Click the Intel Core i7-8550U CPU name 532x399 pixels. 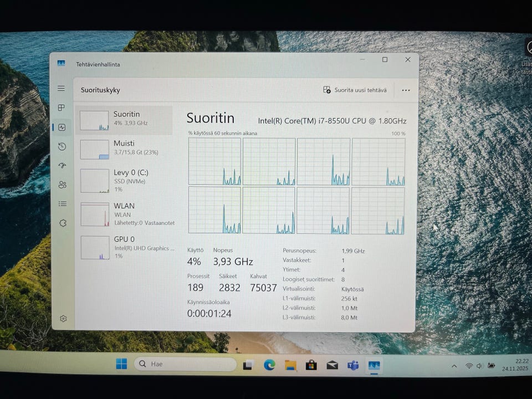pos(332,121)
